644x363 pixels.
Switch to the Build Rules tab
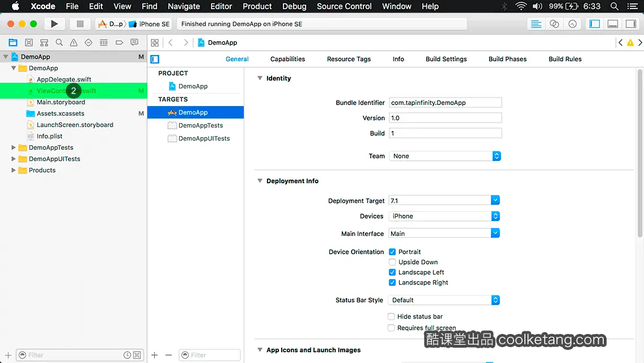[x=565, y=59]
